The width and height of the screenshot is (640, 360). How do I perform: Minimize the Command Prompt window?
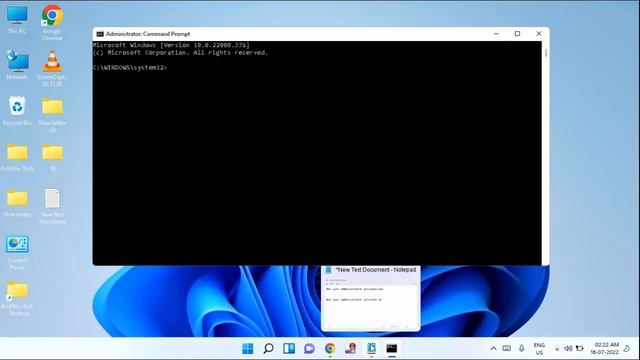(496, 34)
